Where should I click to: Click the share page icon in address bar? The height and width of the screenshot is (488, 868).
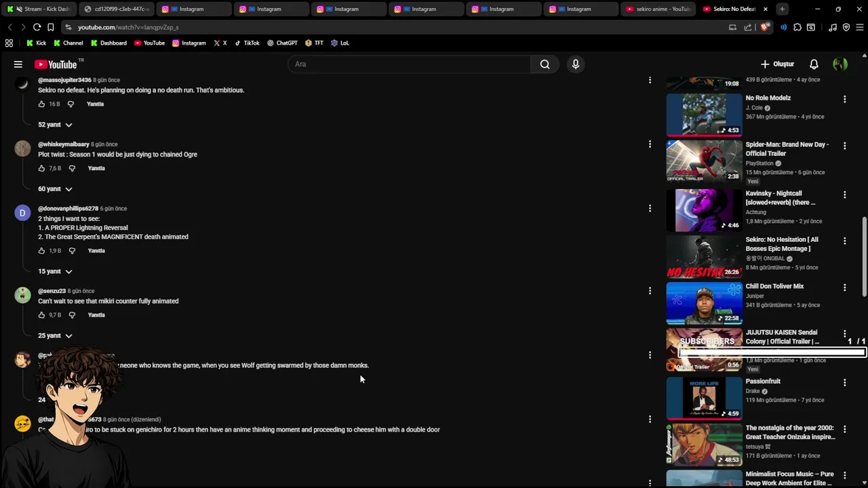pos(747,27)
